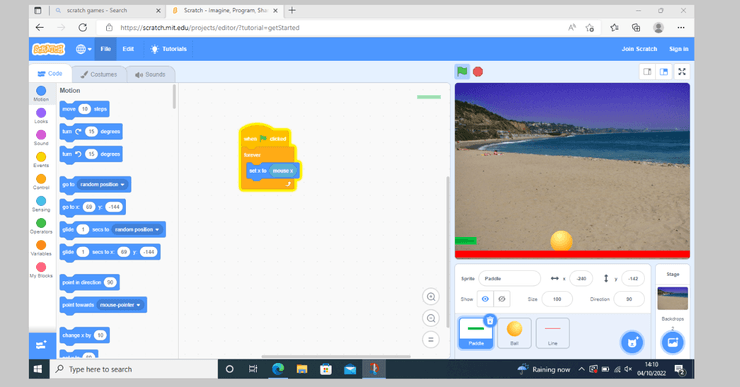This screenshot has height=387, width=740.
Task: Open Microsoft Edge from the taskbar
Action: [278, 369]
